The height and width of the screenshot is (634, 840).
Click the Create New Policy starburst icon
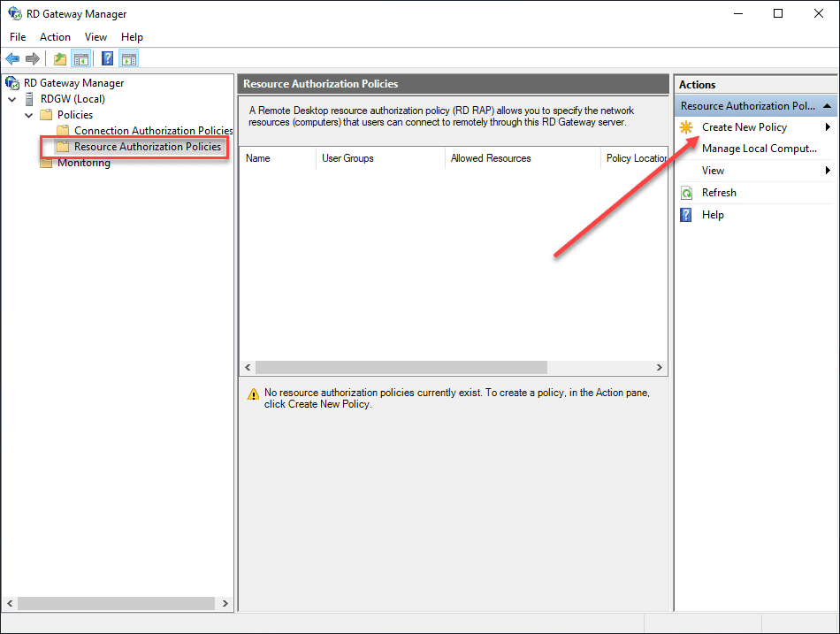click(687, 126)
